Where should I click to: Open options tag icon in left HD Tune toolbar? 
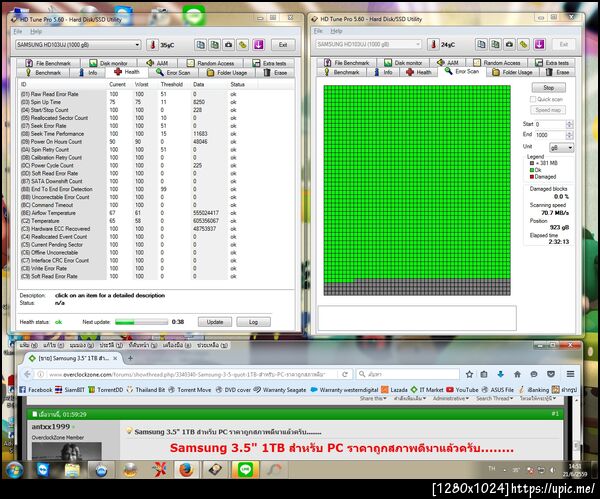pos(243,45)
